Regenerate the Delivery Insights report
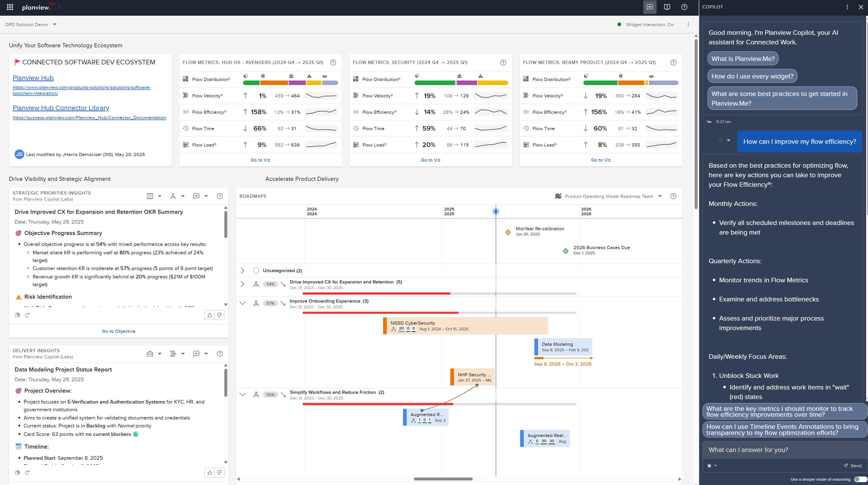The image size is (868, 485). point(27,472)
